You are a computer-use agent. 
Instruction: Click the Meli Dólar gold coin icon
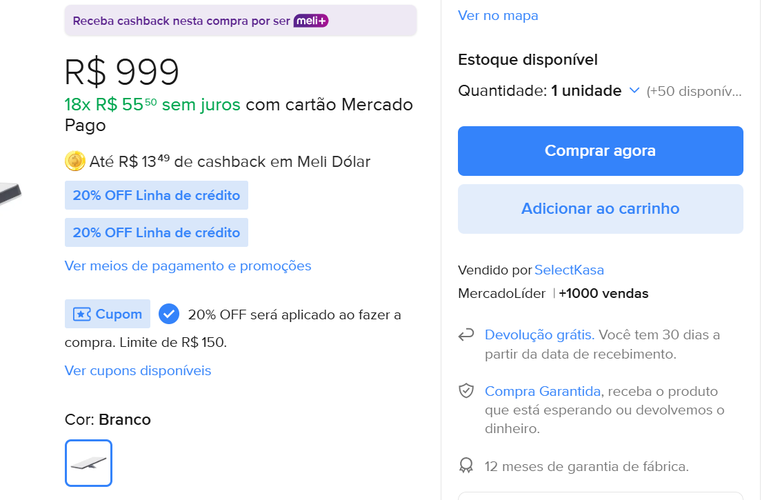coord(75,161)
